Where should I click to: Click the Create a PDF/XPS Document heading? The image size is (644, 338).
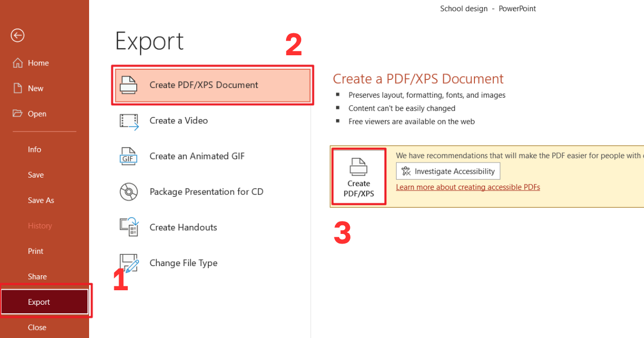[x=418, y=79]
